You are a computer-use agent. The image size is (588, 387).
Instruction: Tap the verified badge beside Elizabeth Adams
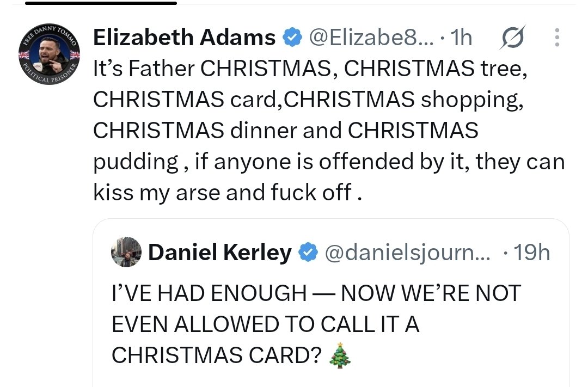[292, 38]
